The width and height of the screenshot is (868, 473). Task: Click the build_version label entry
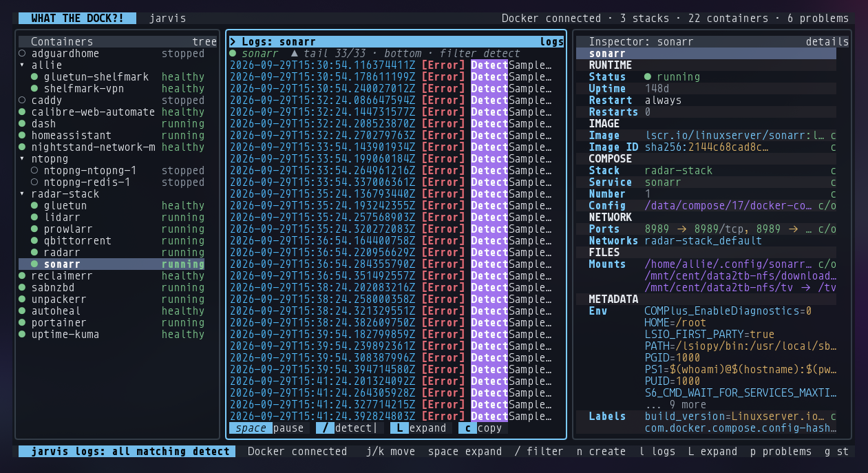pos(734,417)
